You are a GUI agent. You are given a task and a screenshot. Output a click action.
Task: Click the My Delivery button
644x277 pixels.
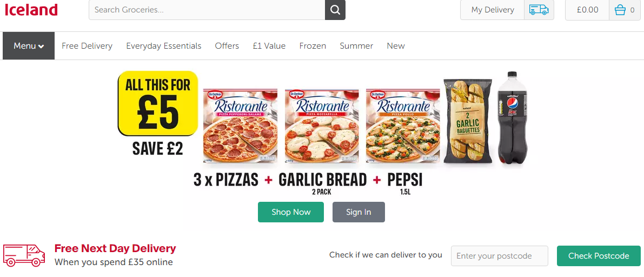tap(493, 10)
